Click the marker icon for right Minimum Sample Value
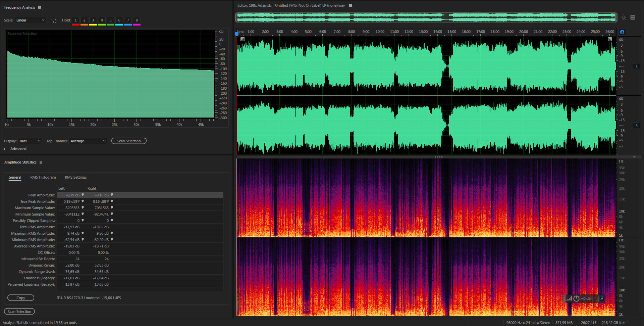Image resolution: width=644 pixels, height=326 pixels. click(x=112, y=214)
